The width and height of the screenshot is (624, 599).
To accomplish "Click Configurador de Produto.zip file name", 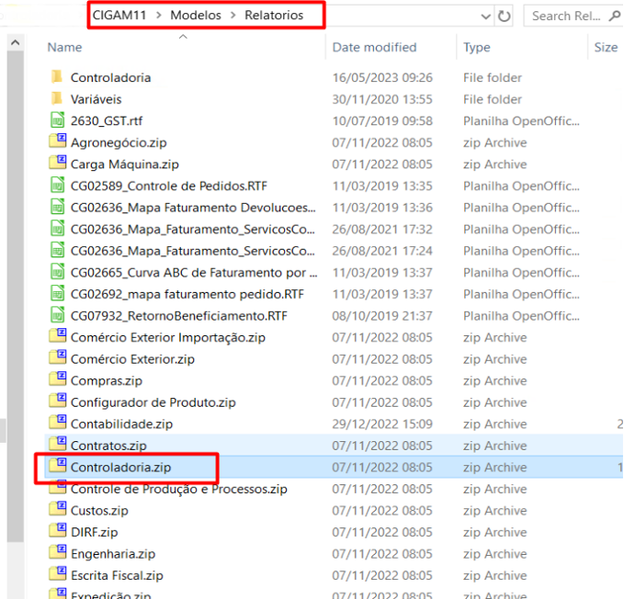I will tap(153, 402).
